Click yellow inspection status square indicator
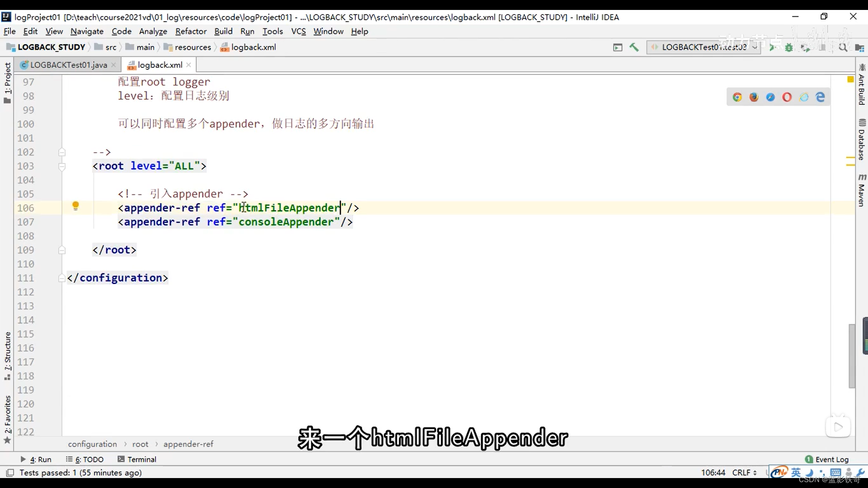Image resolution: width=868 pixels, height=488 pixels. click(x=850, y=80)
